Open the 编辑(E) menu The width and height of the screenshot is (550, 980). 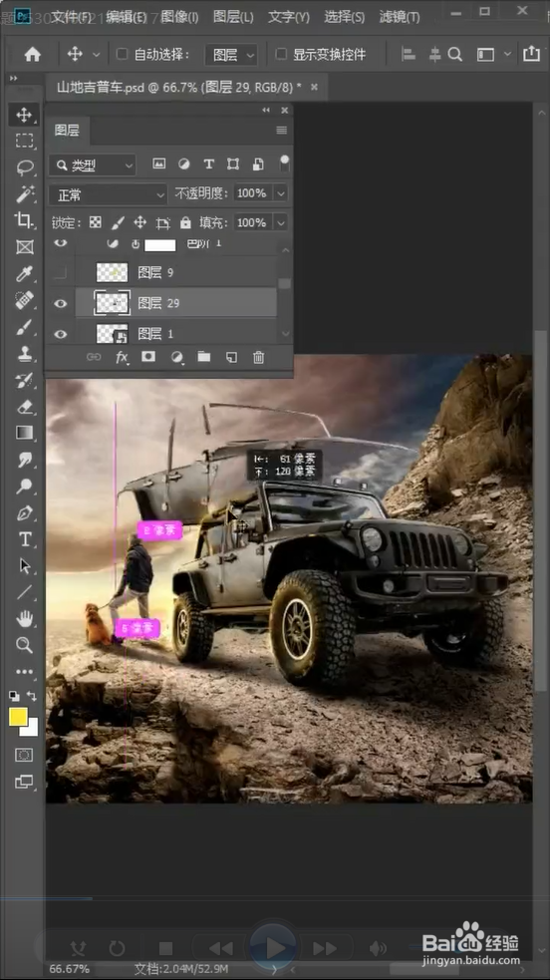coord(127,17)
